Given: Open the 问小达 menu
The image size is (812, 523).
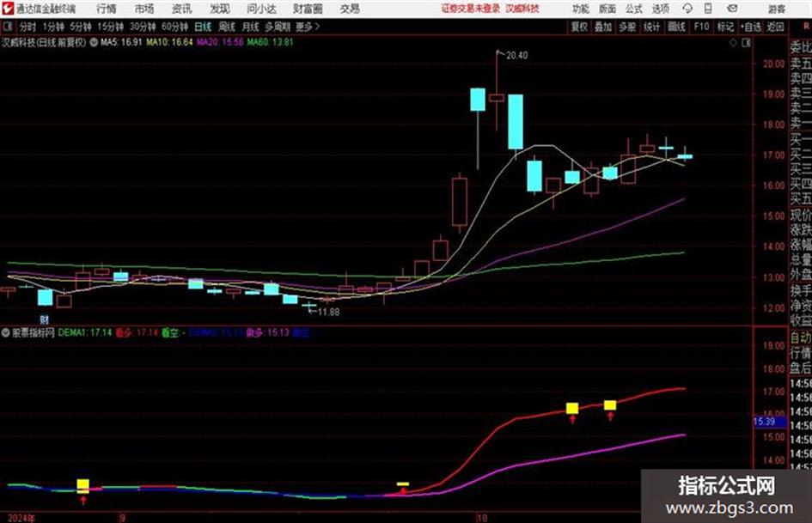Looking at the screenshot, I should click(x=261, y=9).
